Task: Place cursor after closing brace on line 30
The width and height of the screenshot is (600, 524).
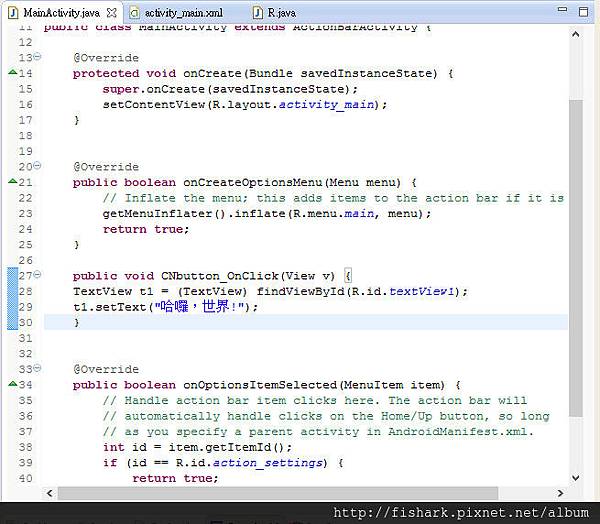Action: [x=80, y=323]
